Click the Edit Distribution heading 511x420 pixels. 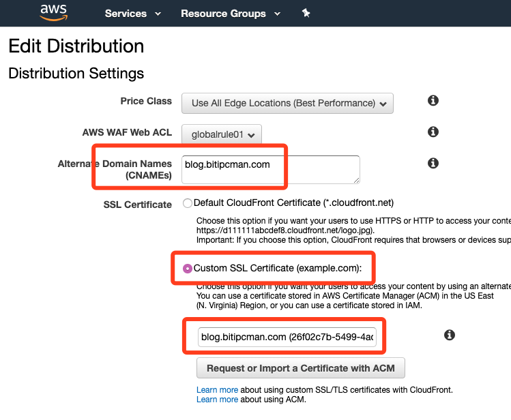click(x=76, y=46)
